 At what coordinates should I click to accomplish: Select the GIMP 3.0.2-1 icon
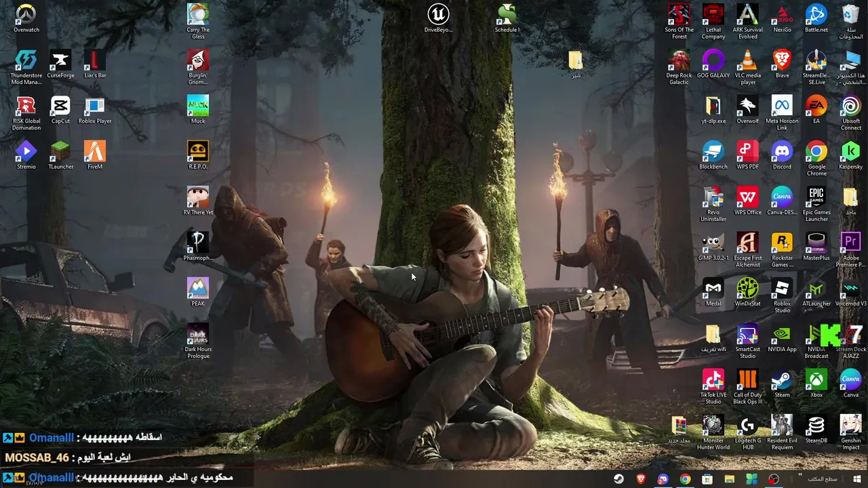713,247
